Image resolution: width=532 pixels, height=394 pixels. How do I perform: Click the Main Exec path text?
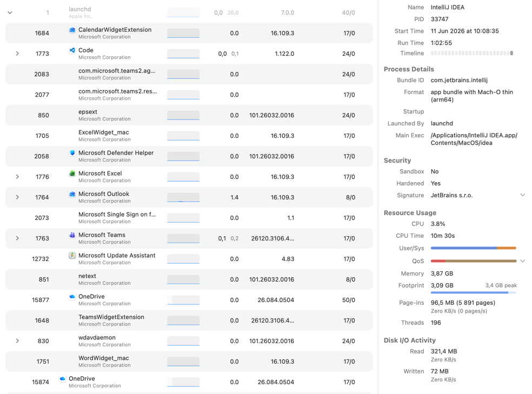(474, 139)
